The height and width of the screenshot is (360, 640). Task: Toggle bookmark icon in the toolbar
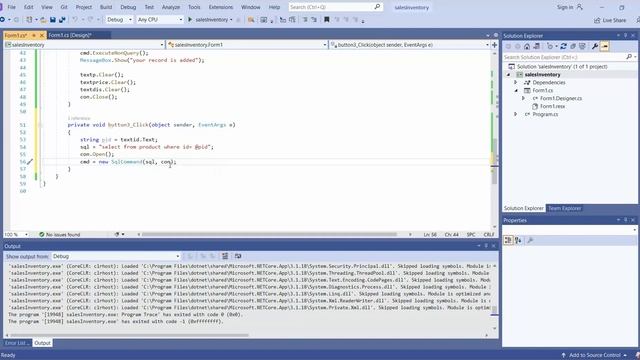[327, 20]
